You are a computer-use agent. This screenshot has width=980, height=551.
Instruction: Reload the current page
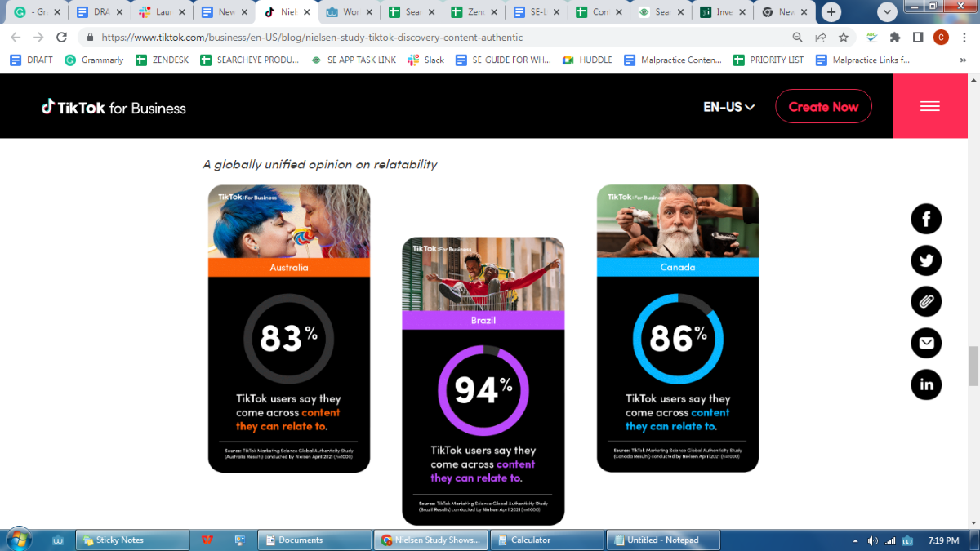[x=61, y=38]
